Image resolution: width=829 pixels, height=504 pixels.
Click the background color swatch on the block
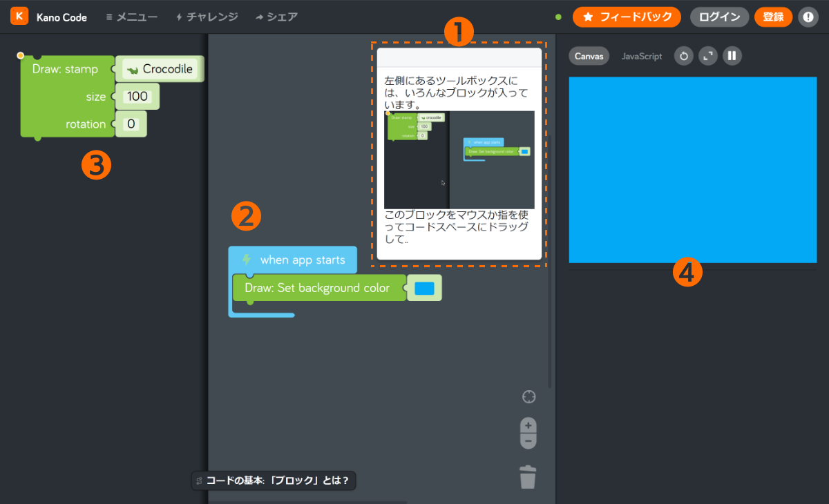(x=424, y=287)
